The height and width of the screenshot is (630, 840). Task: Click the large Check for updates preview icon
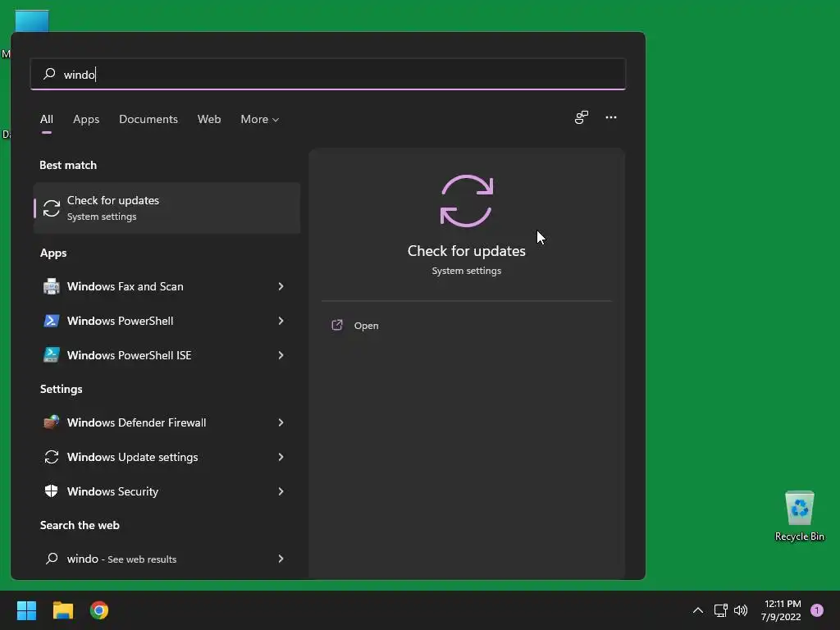click(467, 201)
